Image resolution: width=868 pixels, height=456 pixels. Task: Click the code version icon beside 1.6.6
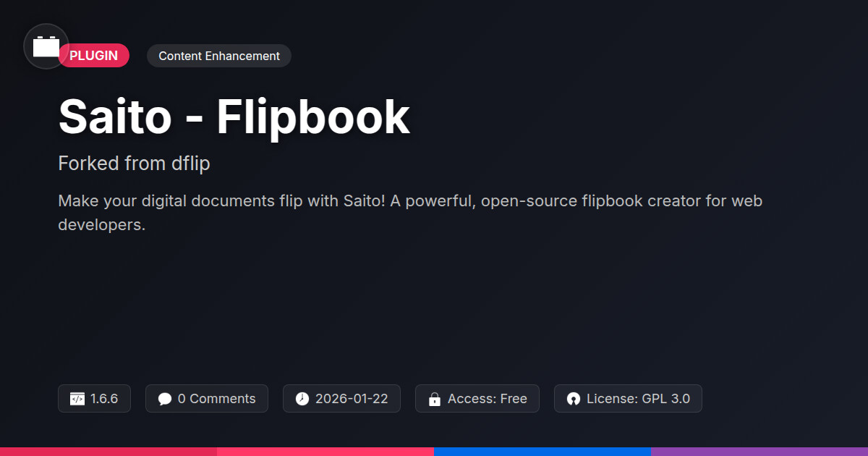tap(77, 399)
